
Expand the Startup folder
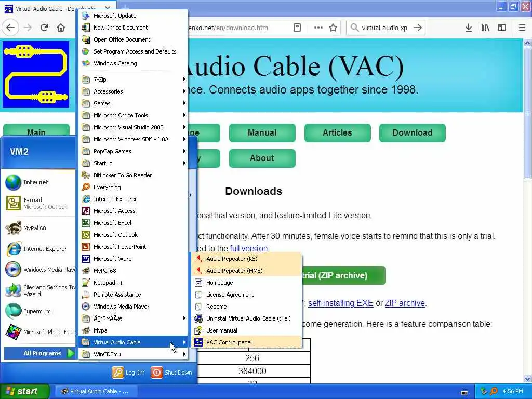[134, 163]
